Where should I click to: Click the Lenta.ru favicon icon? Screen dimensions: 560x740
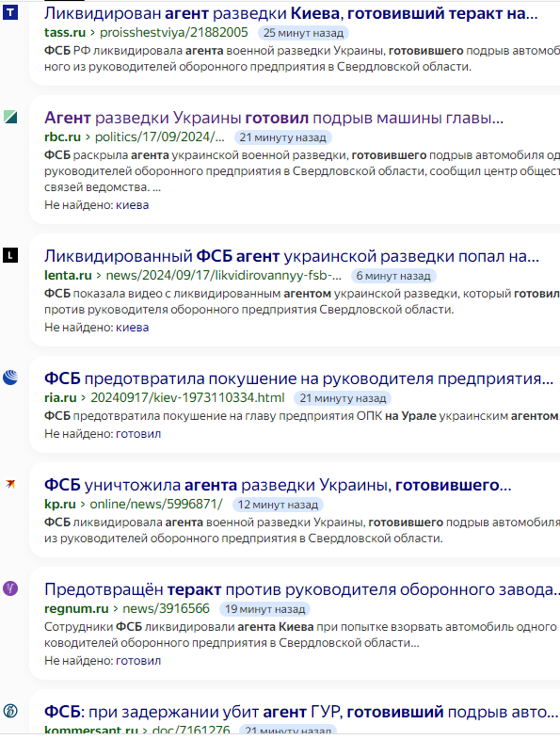click(10, 255)
